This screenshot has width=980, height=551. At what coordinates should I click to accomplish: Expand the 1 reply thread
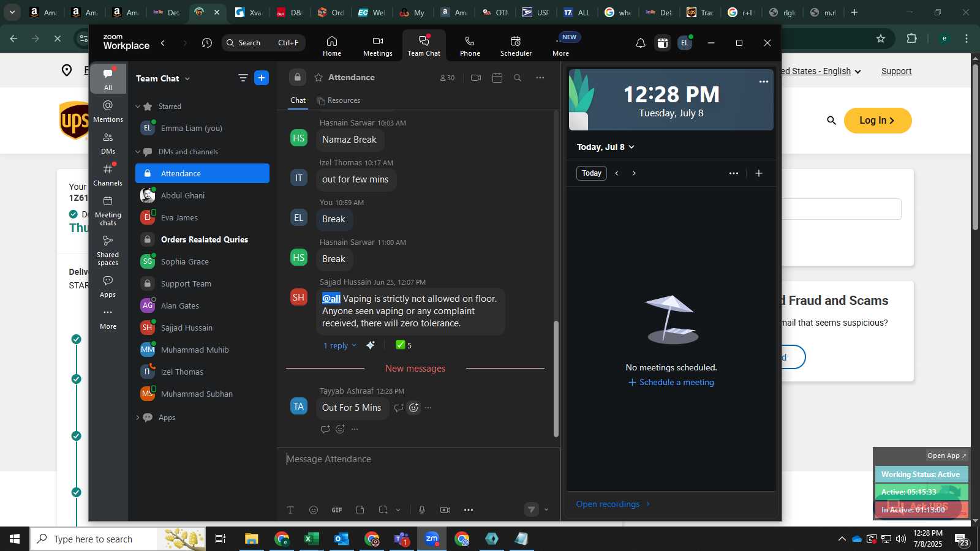pyautogui.click(x=339, y=346)
